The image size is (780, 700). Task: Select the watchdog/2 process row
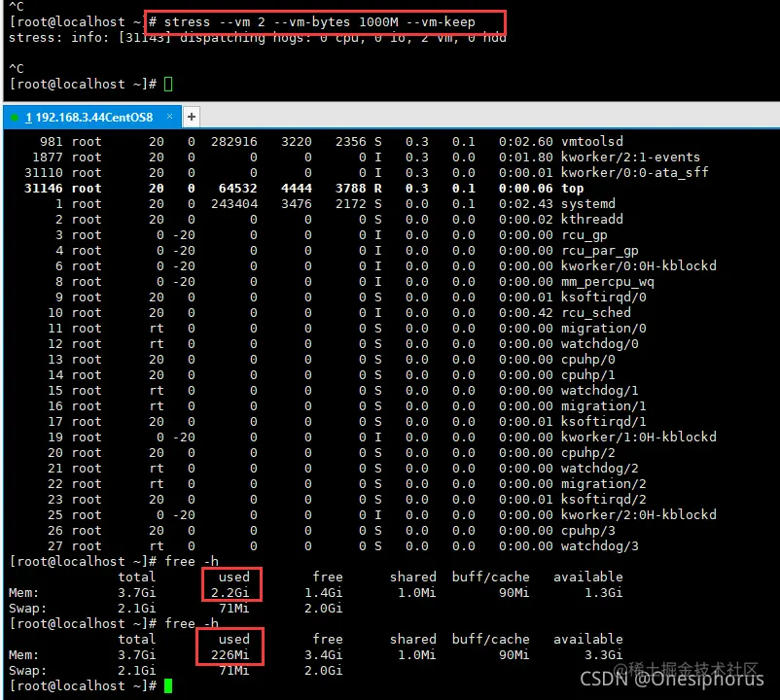click(x=342, y=469)
